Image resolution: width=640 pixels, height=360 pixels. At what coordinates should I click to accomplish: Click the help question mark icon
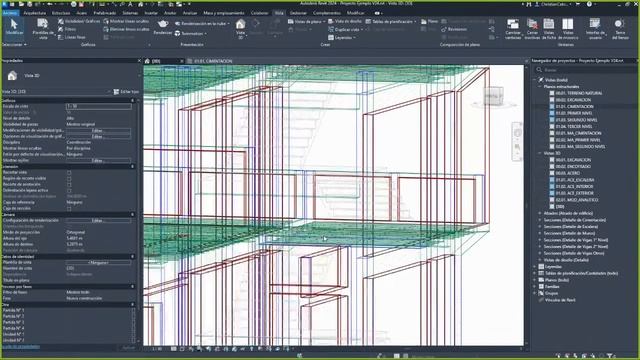coord(589,4)
